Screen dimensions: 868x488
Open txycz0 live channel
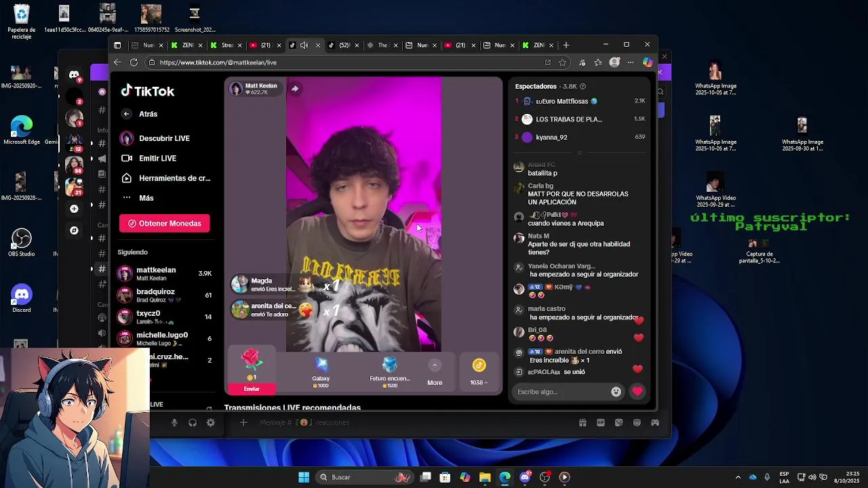[165, 317]
